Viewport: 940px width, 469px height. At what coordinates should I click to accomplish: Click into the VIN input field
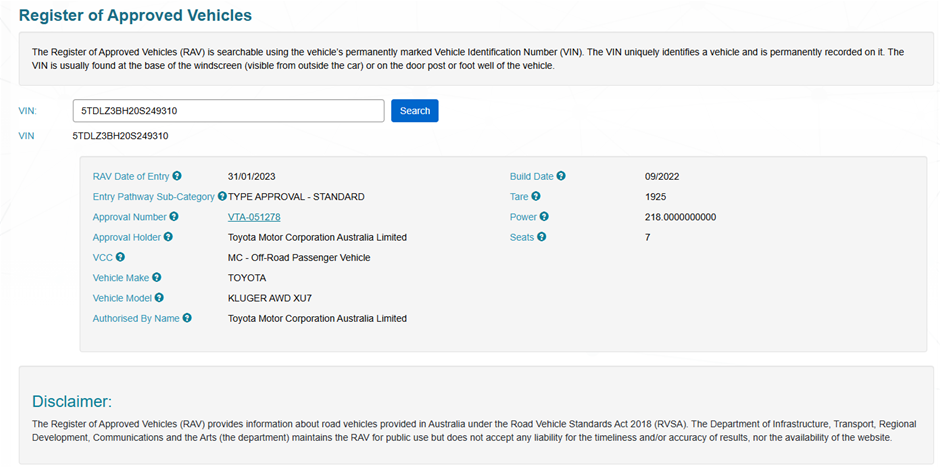tap(228, 111)
